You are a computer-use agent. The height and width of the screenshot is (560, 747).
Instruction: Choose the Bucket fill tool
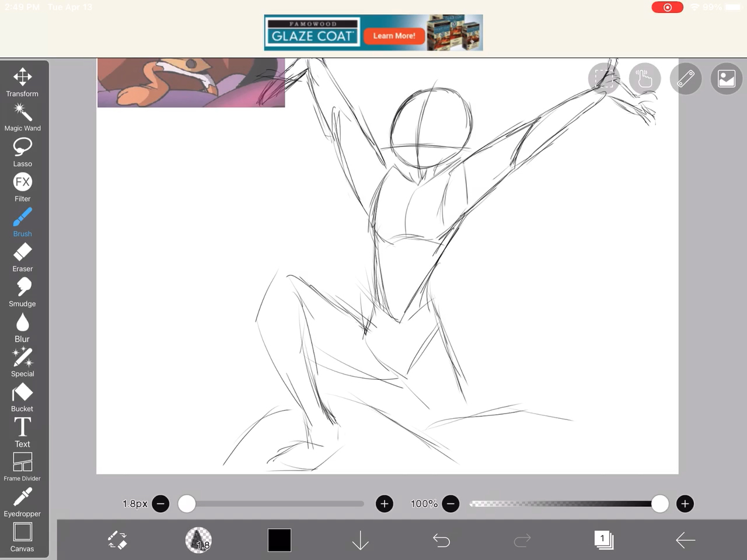pos(22,397)
